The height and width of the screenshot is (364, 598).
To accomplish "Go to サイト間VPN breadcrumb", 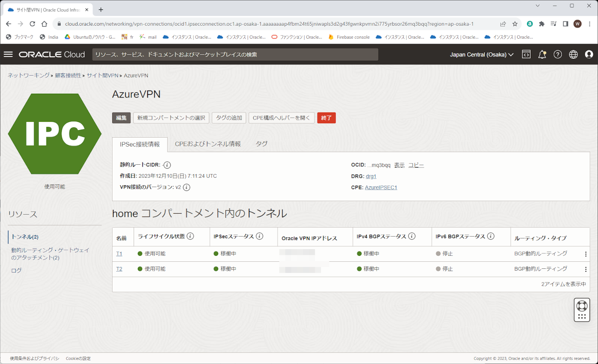I will 102,76.
